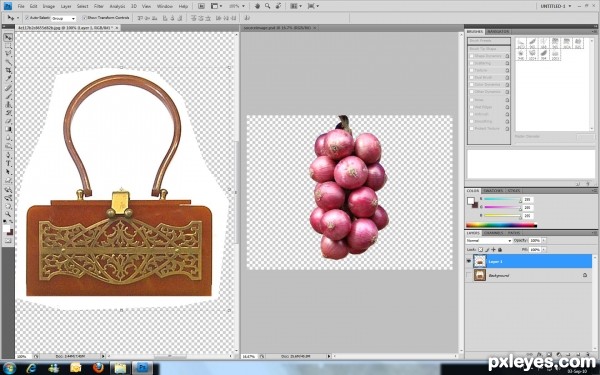This screenshot has width=600, height=375.
Task: Switch to the Swatches tab
Action: [493, 191]
